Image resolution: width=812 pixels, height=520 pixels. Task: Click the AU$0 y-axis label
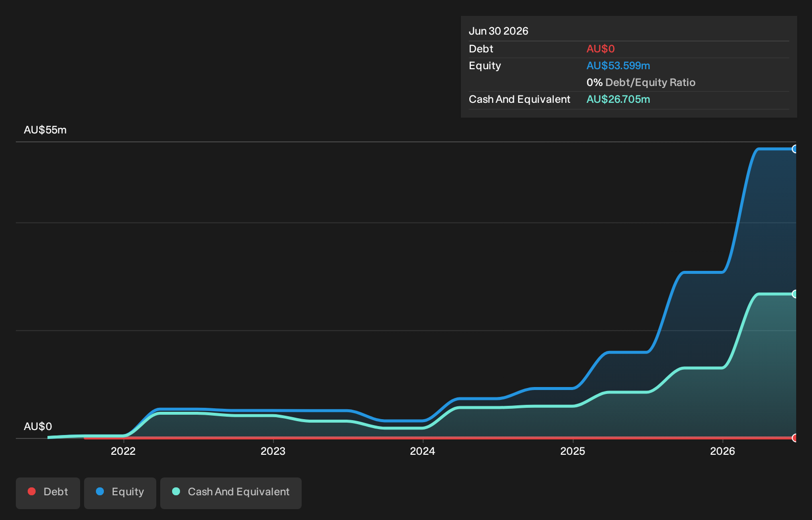point(38,427)
